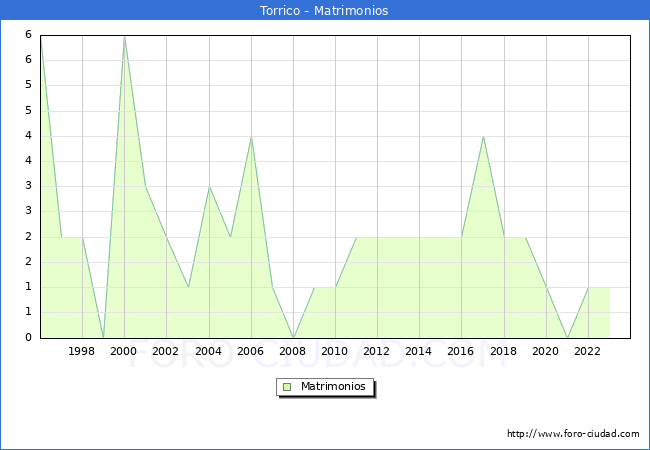This screenshot has width=650, height=450.
Task: Click the 2010 x-axis year label
Action: (335, 351)
